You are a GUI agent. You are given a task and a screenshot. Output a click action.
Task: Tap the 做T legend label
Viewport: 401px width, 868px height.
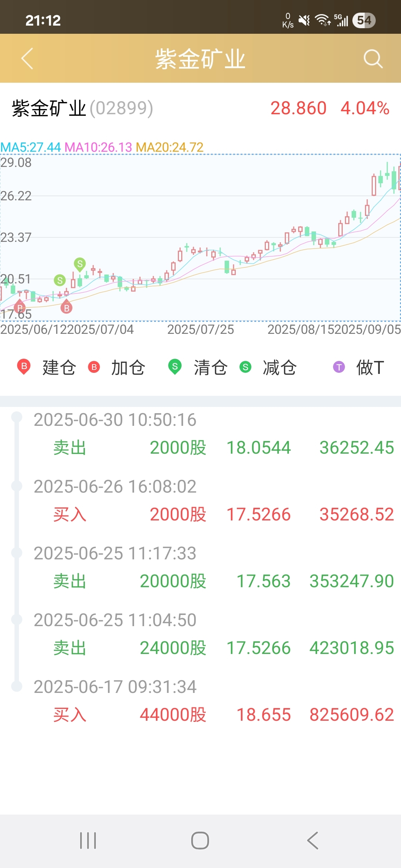click(370, 368)
